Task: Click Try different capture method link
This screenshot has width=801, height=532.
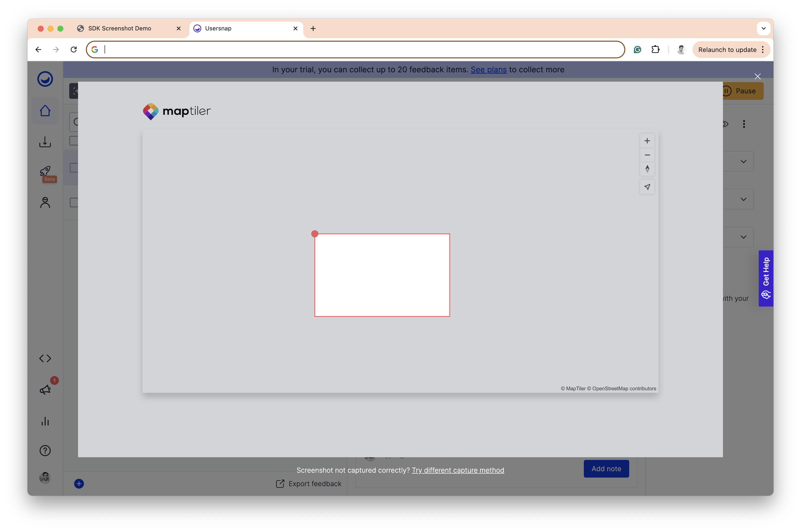Action: click(458, 470)
